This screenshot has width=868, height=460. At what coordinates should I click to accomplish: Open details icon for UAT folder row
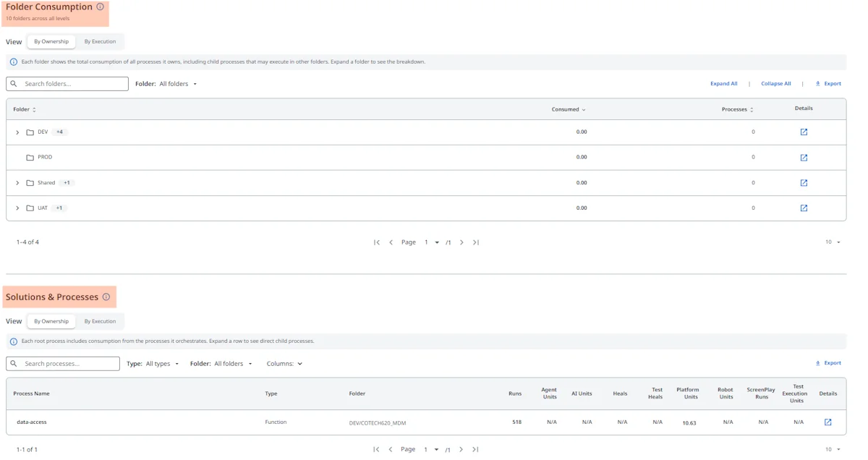click(x=804, y=208)
